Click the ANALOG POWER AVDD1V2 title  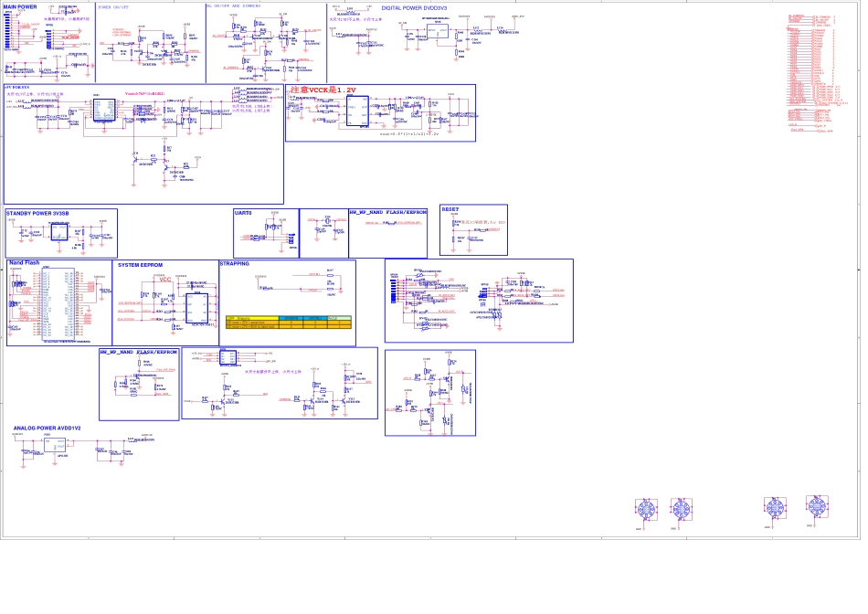[x=47, y=428]
